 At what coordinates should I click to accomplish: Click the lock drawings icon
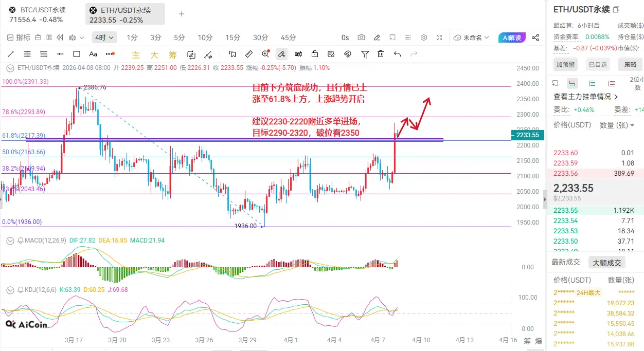315,54
